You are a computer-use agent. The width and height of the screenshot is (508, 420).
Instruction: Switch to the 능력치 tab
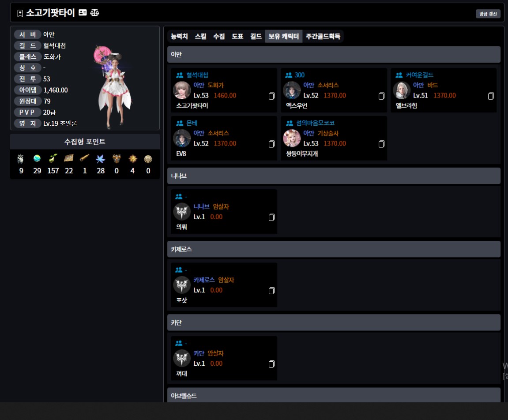(179, 36)
